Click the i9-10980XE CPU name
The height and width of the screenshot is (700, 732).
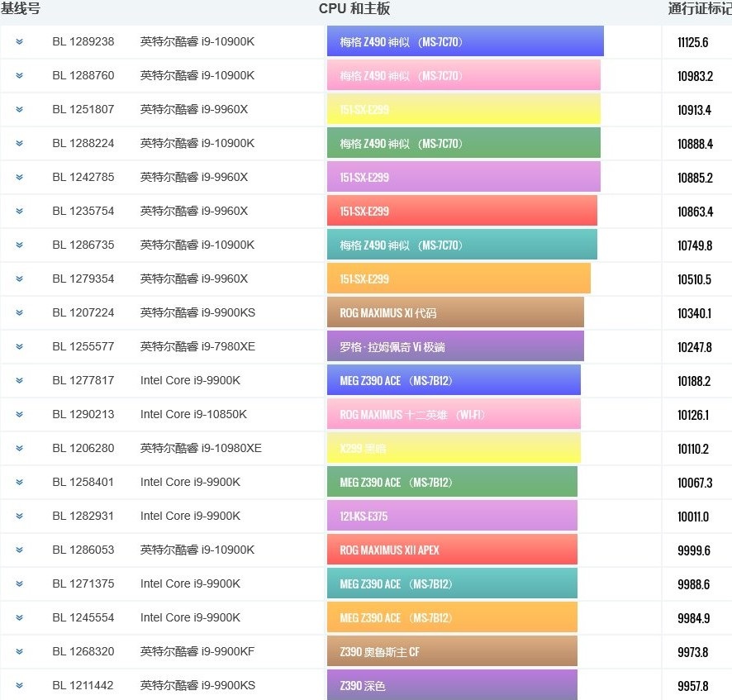coord(201,448)
